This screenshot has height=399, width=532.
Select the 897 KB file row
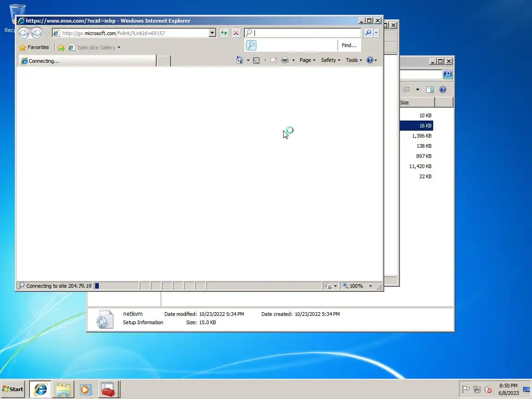point(416,156)
